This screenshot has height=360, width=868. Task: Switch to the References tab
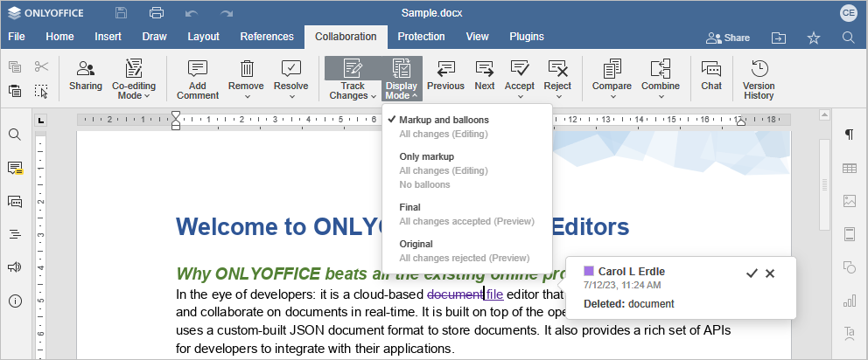coord(267,37)
